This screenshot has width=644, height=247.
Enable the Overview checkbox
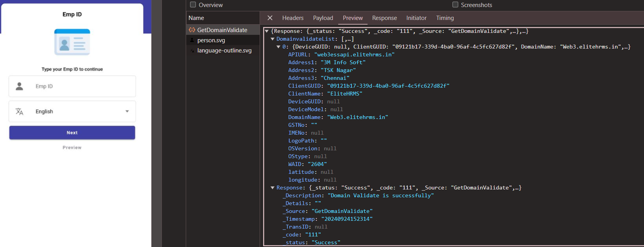click(193, 5)
